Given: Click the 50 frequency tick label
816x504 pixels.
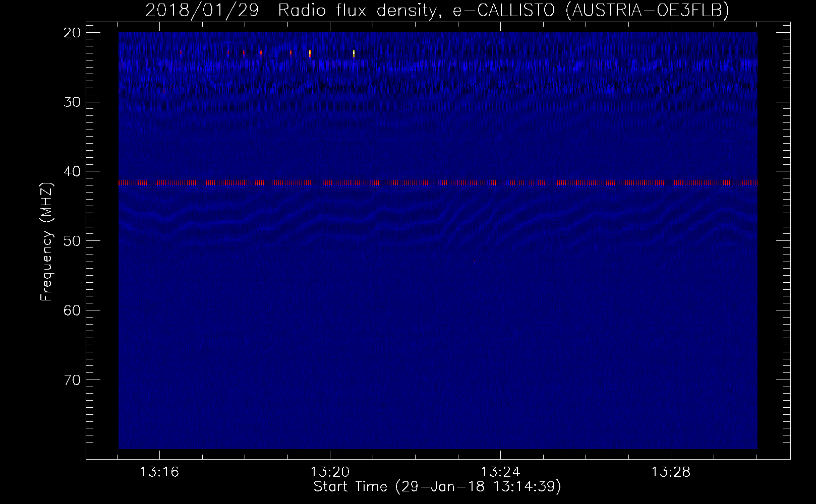Looking at the screenshot, I should [x=73, y=241].
